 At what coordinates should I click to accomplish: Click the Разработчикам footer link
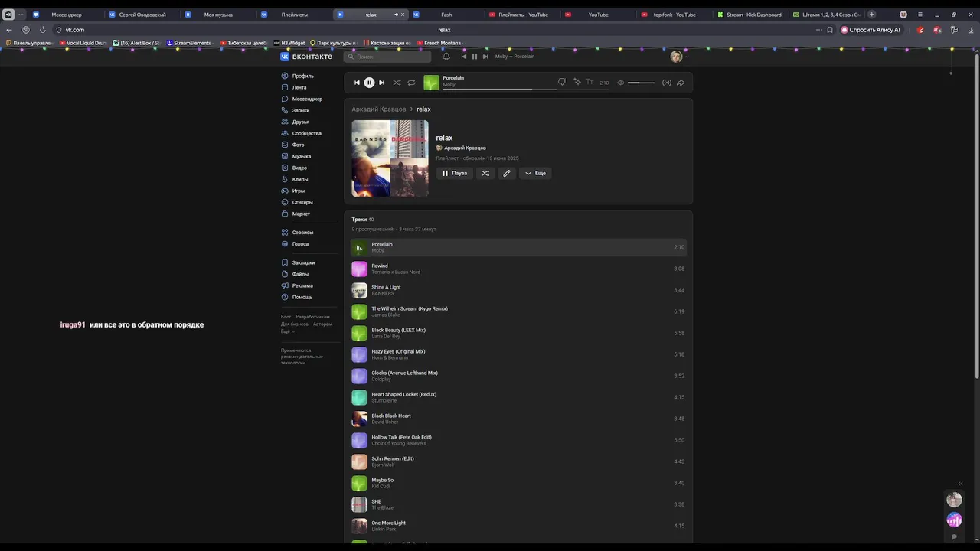point(312,317)
